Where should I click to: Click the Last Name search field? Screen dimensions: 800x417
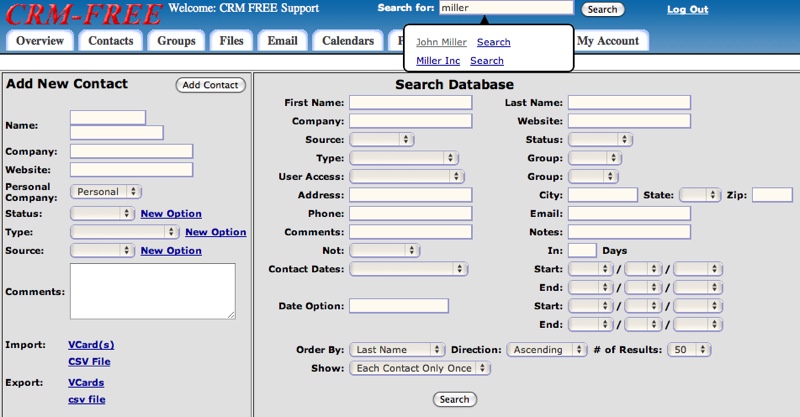[630, 103]
